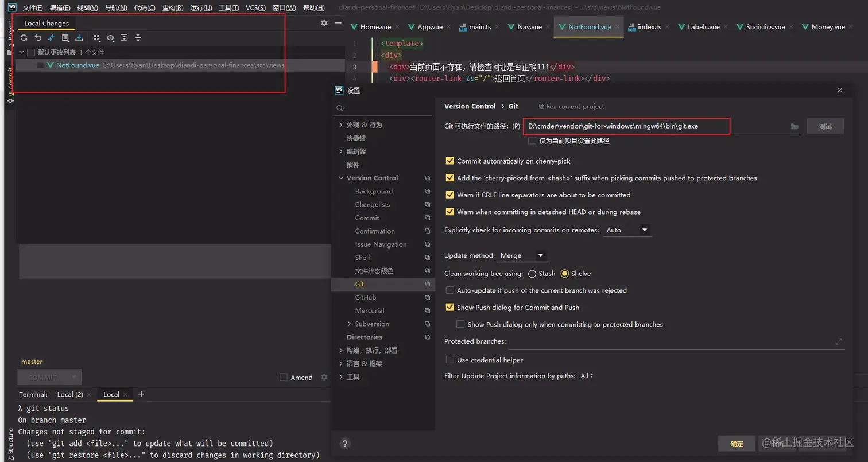This screenshot has height=462, width=868.
Task: Open the Filter Update Project All dropdown
Action: point(587,376)
